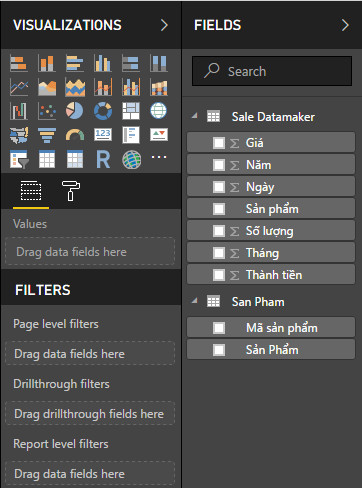The height and width of the screenshot is (488, 362).
Task: Click the Drag drillthrough fields here well
Action: pyautogui.click(x=90, y=413)
